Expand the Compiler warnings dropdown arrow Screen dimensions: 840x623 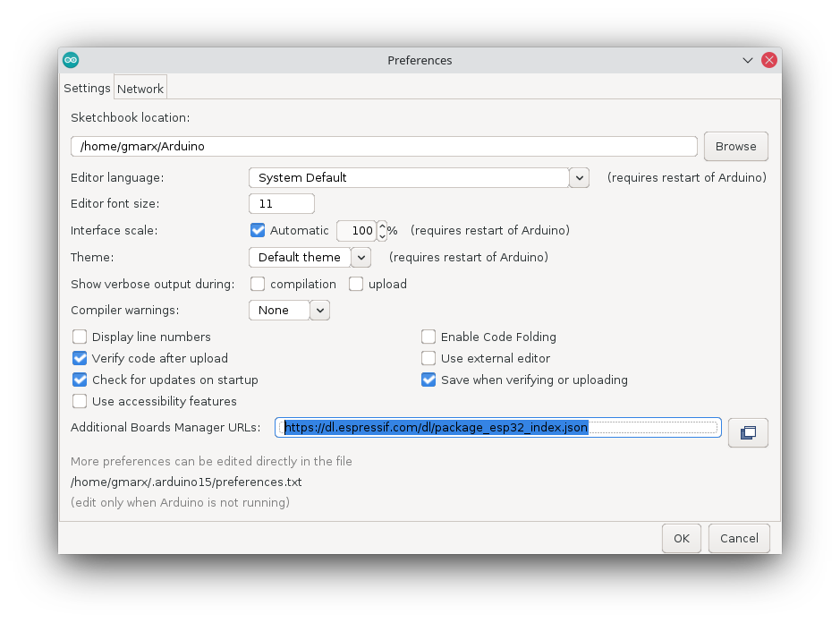[x=320, y=311]
